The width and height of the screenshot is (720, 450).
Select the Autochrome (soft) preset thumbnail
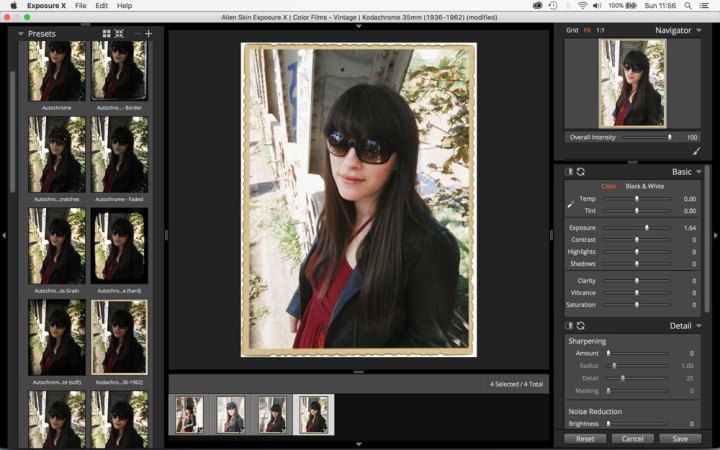[x=56, y=338]
